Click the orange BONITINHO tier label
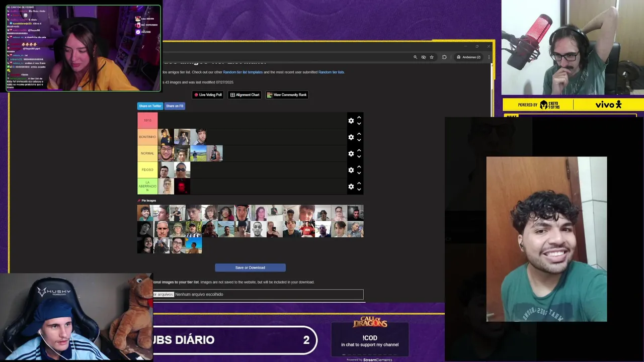This screenshot has width=644, height=362. [147, 137]
